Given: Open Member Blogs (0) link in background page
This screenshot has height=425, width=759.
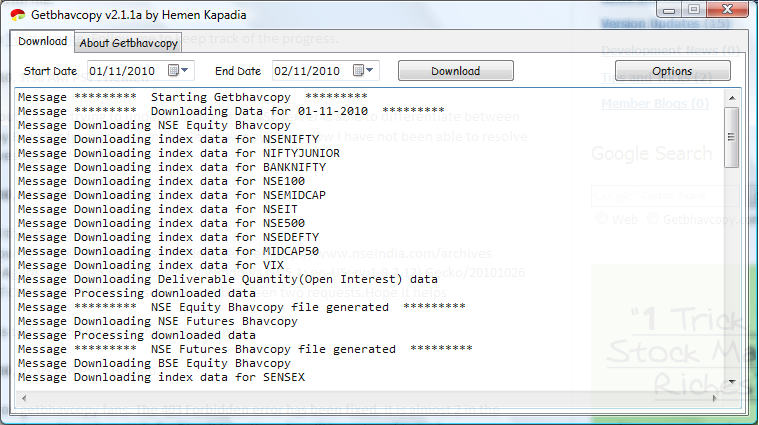Looking at the screenshot, I should (x=655, y=104).
